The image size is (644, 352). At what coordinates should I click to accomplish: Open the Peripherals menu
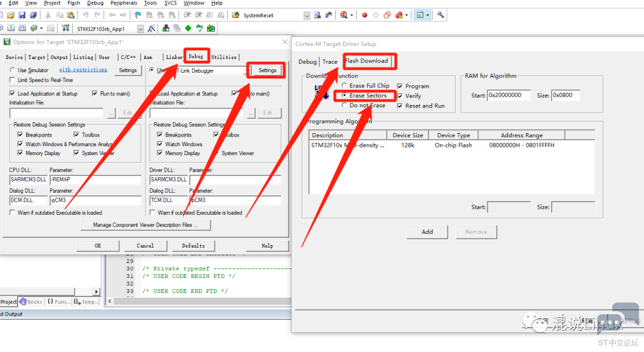123,3
